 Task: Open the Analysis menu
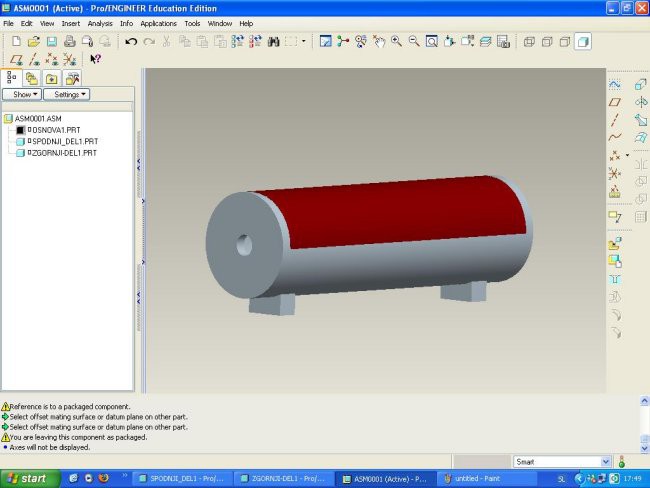click(x=100, y=24)
